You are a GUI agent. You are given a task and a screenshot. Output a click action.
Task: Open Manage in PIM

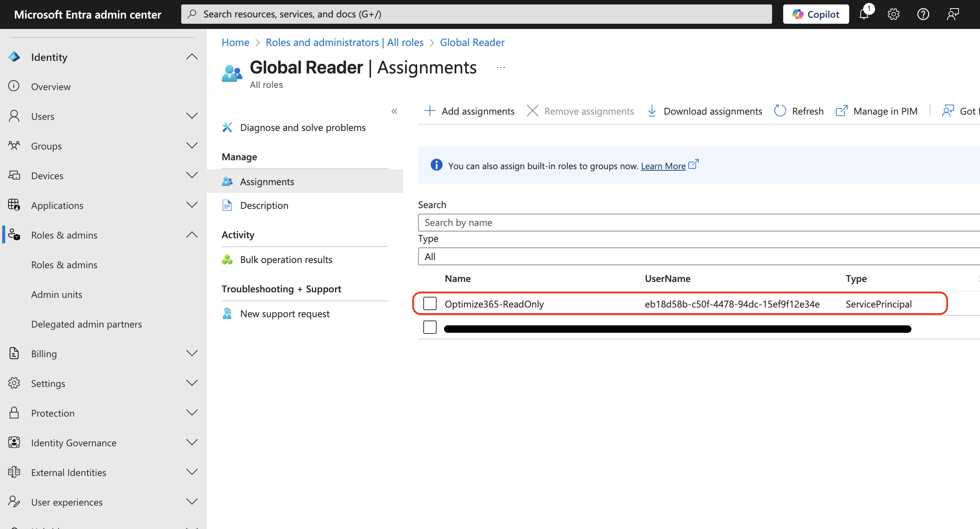click(877, 111)
